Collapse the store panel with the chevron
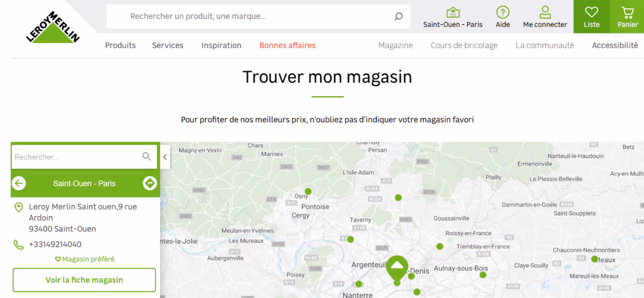Screen dimensions: 644x298 [x=165, y=157]
